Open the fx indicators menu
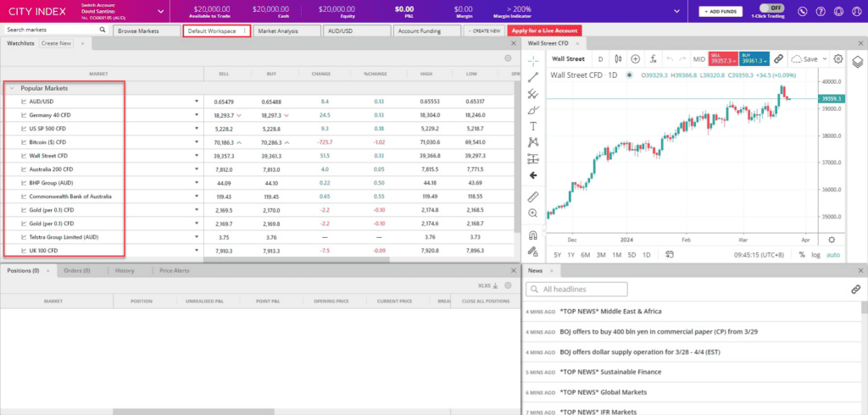The height and width of the screenshot is (415, 868). pos(654,58)
